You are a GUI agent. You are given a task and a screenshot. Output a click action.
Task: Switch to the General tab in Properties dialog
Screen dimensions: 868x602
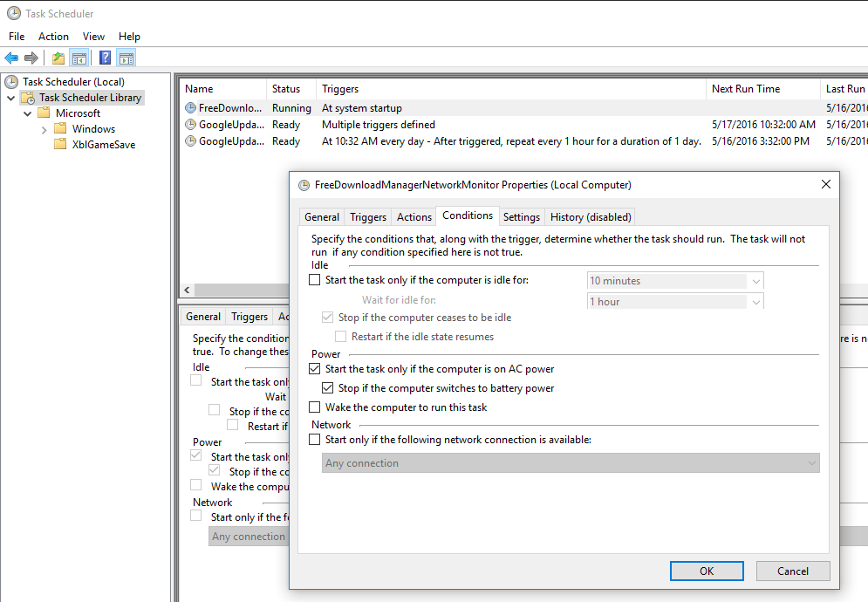point(322,217)
